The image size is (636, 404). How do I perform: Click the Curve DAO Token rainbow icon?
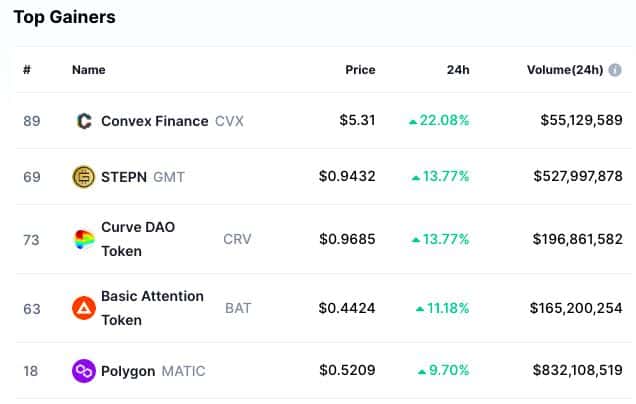click(84, 239)
